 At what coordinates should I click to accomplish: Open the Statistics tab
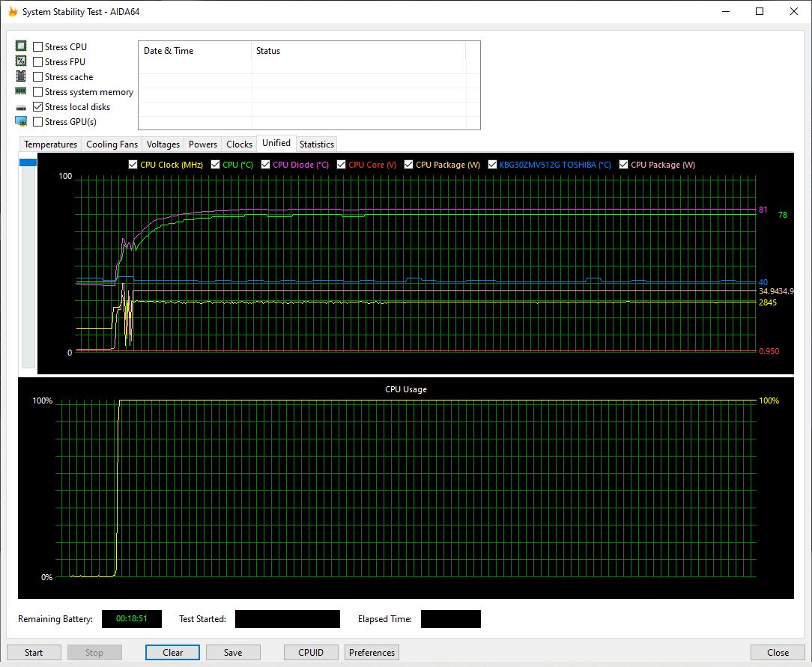coord(316,144)
